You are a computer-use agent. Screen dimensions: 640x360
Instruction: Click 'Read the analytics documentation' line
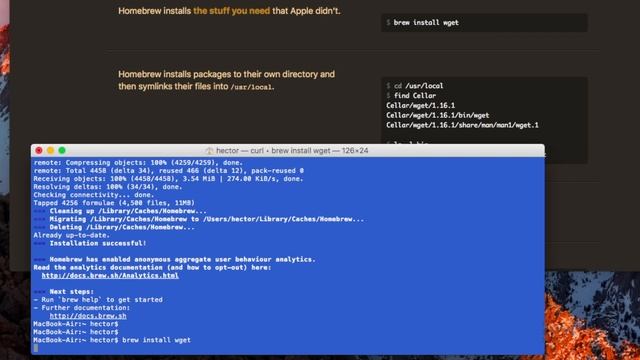(152, 267)
